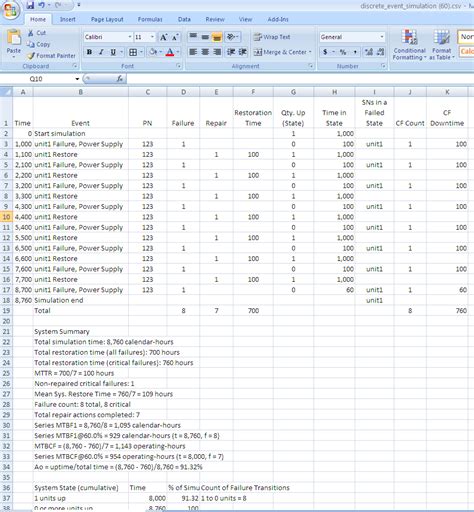This screenshot has width=474, height=512.
Task: Switch to the Formulas ribbon tab
Action: [150, 19]
